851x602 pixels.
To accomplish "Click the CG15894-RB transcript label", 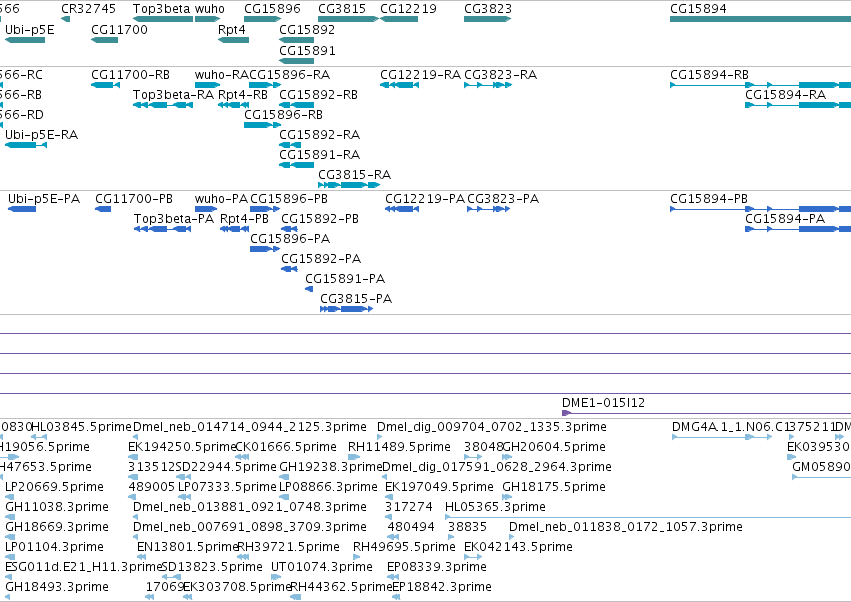I will click(709, 74).
